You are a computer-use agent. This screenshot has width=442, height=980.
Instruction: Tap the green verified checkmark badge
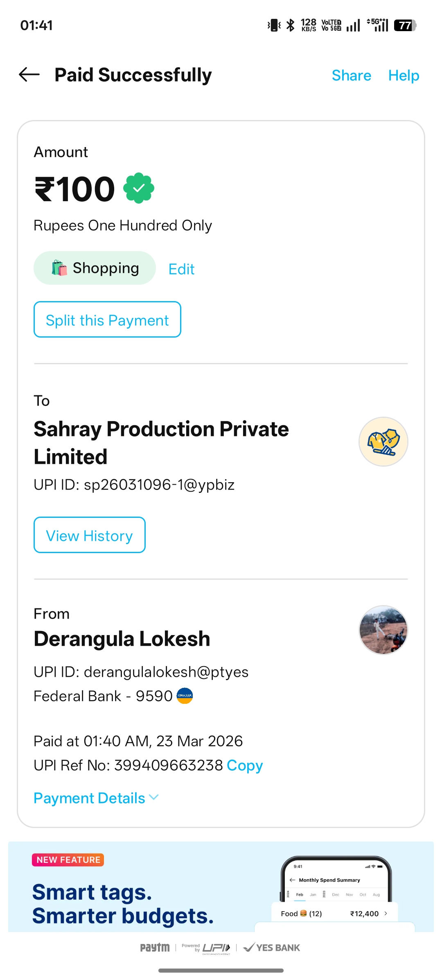pos(139,188)
